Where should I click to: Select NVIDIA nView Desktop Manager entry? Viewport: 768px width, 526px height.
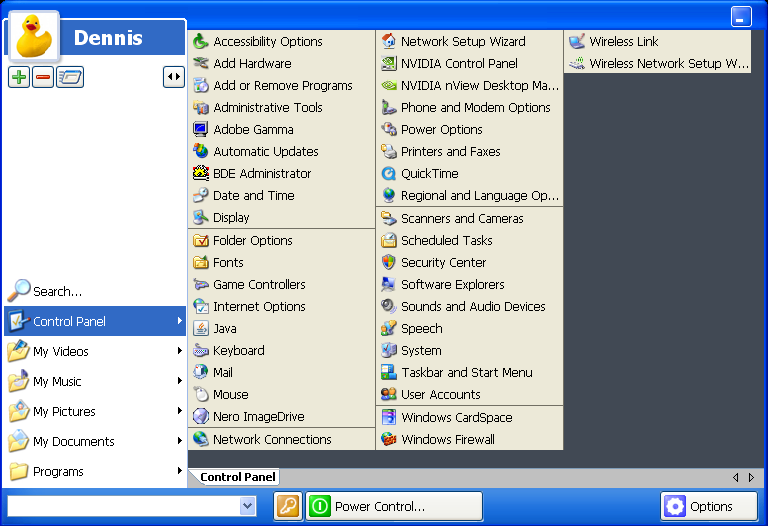[x=470, y=85]
